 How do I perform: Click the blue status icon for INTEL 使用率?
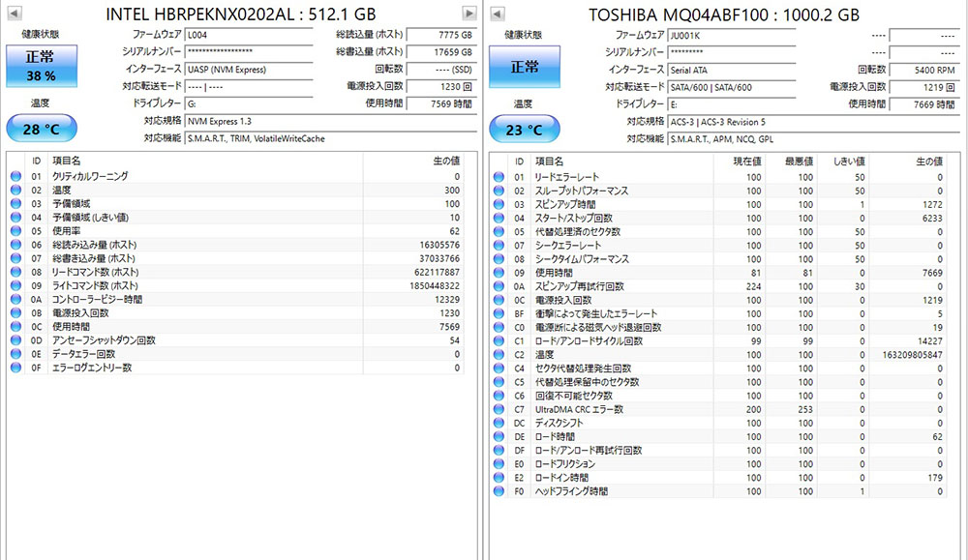click(15, 231)
